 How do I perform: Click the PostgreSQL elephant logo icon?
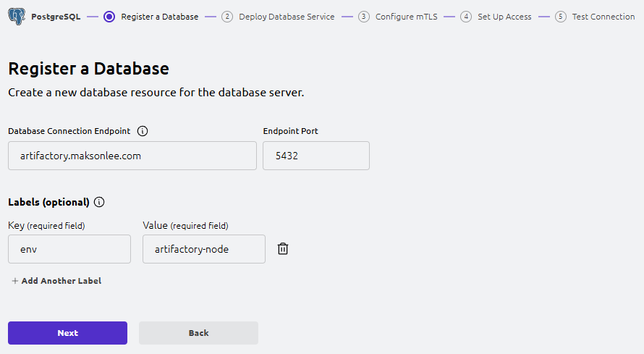(x=17, y=16)
